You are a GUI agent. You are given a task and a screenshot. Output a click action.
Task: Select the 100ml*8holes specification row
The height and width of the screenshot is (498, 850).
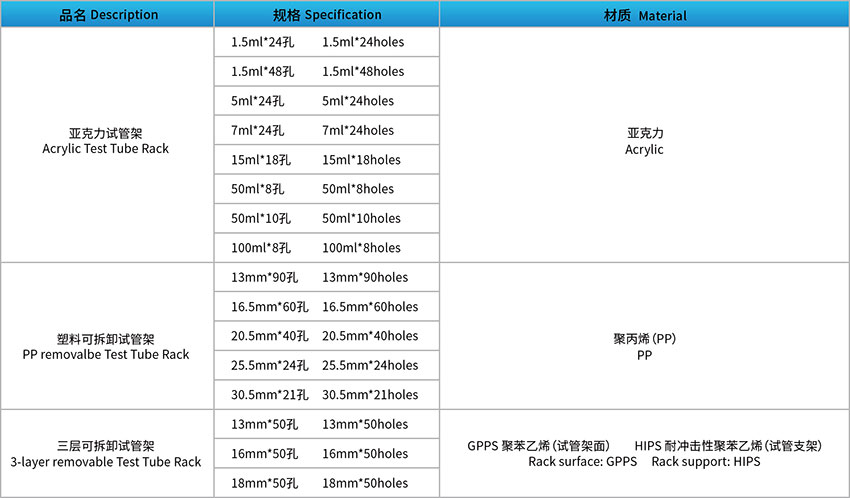[327, 248]
